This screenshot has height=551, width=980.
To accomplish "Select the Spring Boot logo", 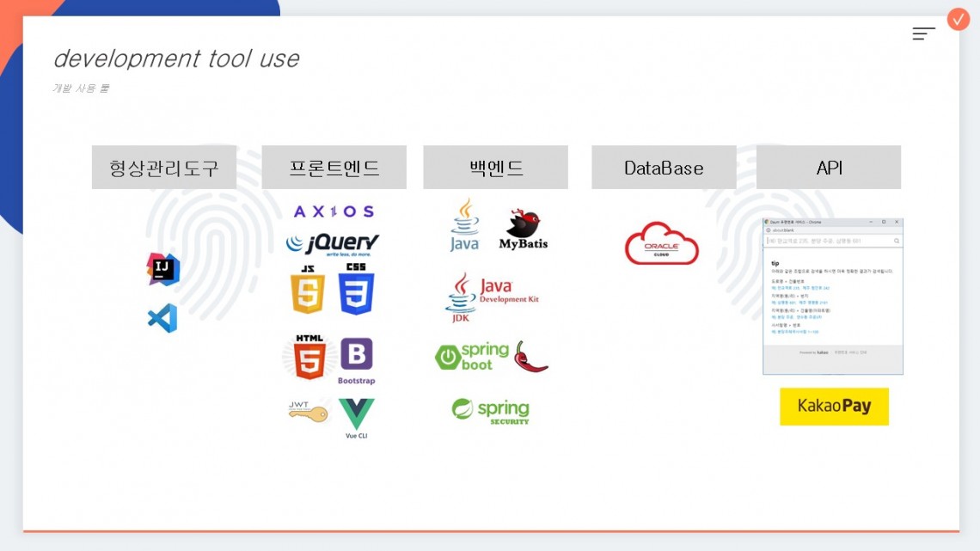I will click(472, 356).
